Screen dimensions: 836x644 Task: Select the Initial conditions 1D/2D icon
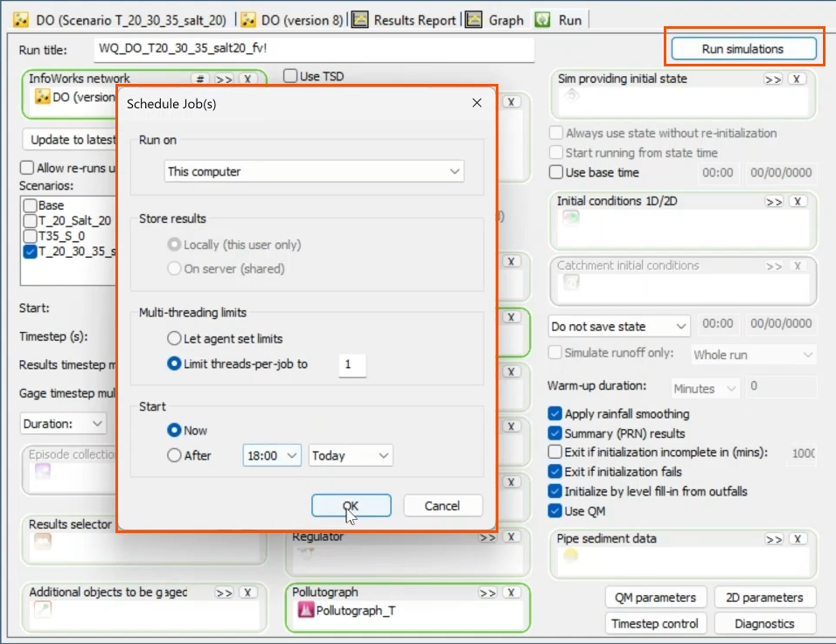(x=570, y=218)
